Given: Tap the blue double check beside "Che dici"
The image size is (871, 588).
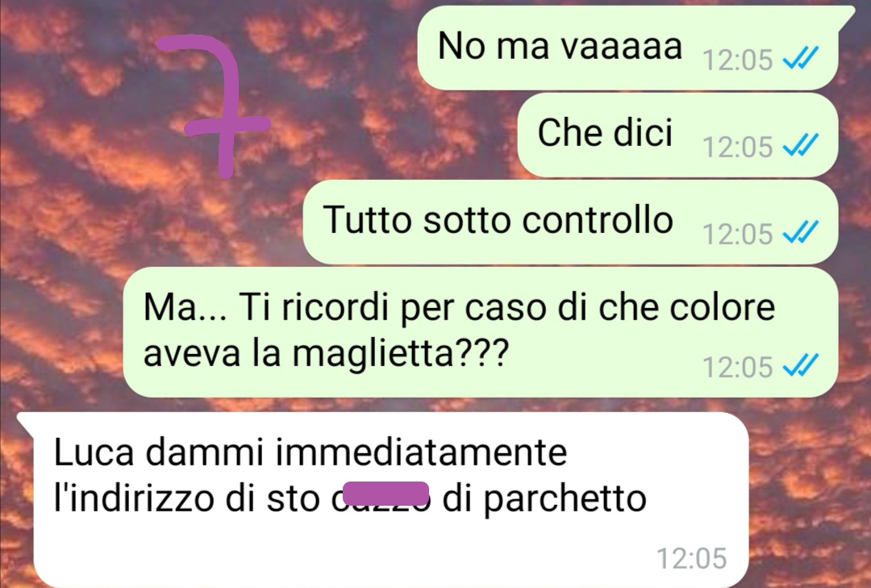Looking at the screenshot, I should click(800, 146).
